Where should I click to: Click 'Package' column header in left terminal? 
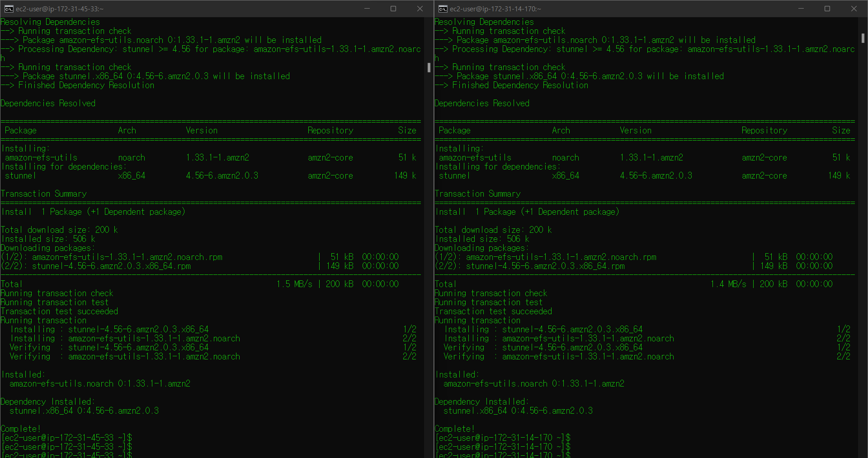[21, 131]
